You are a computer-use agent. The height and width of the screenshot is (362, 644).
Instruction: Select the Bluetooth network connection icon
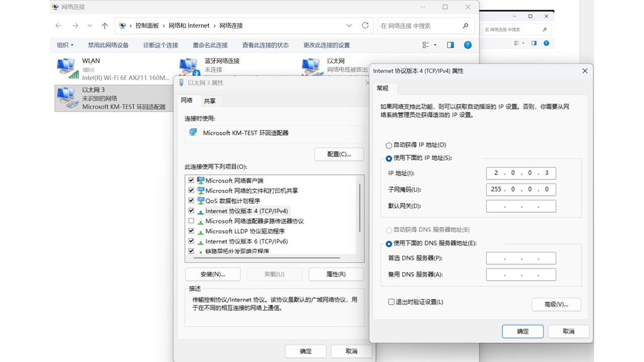[189, 67]
